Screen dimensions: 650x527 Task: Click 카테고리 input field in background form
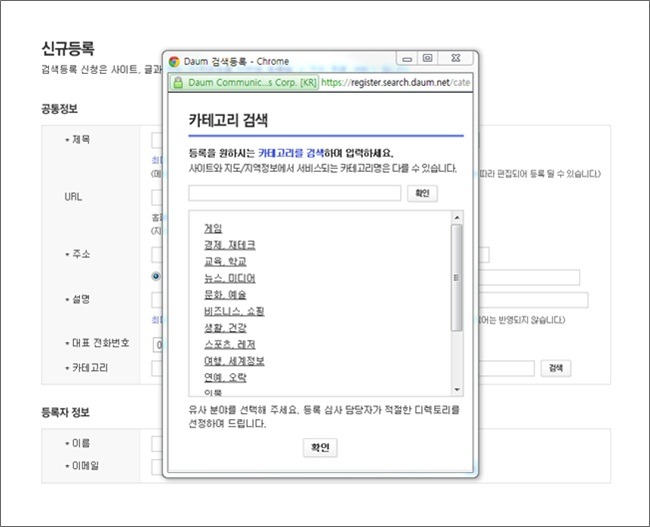pyautogui.click(x=507, y=368)
